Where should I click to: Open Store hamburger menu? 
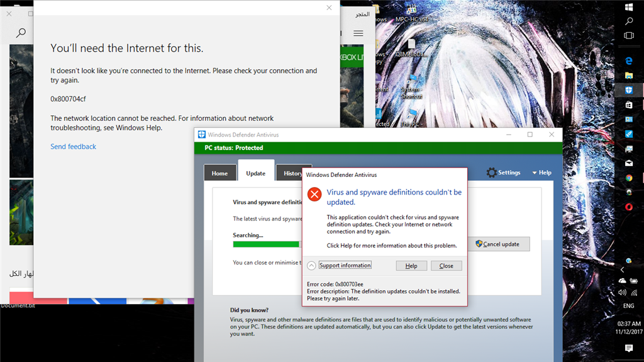coord(358,33)
